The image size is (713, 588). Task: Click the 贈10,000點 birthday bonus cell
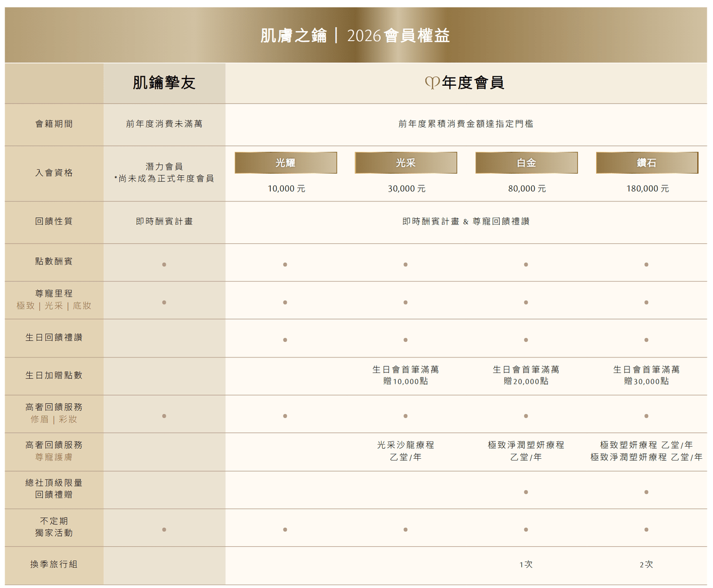406,375
